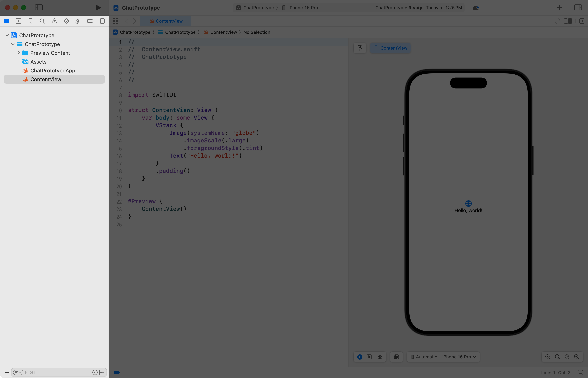Collapse the ChatPrototype project root

click(7, 35)
